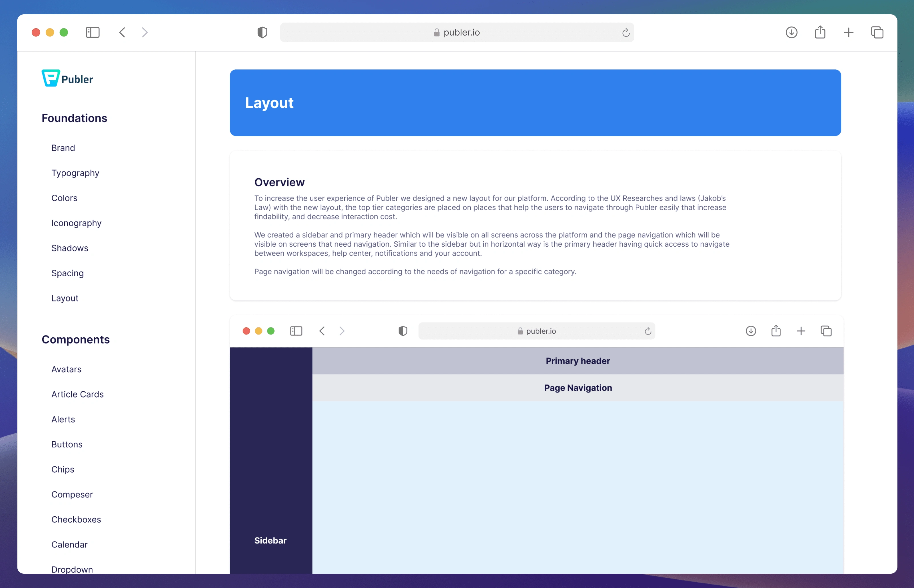This screenshot has width=914, height=588.
Task: Open the Typography page in sidebar
Action: point(75,173)
